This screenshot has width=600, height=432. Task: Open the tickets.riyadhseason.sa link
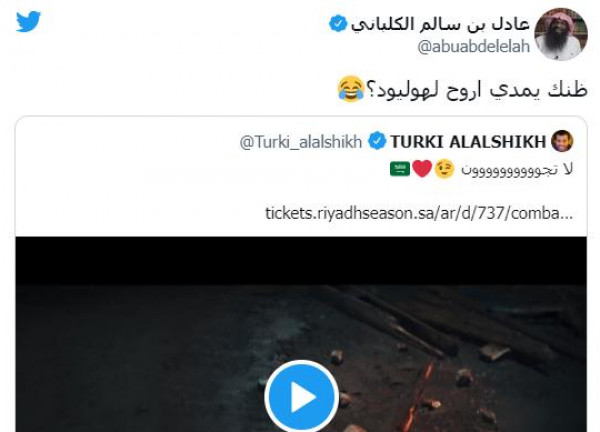click(419, 213)
